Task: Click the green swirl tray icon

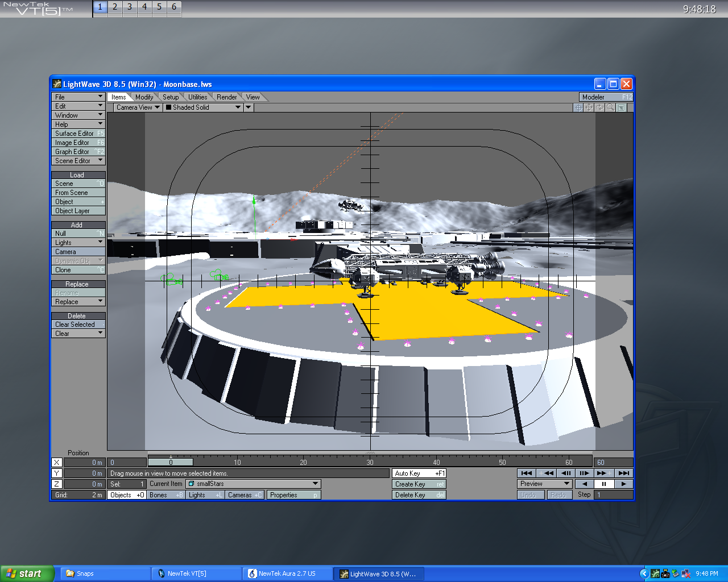Action: pos(655,573)
